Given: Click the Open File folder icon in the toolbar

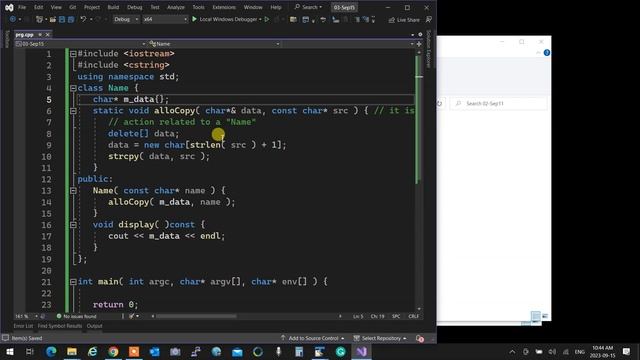Looking at the screenshot, I should [x=53, y=19].
